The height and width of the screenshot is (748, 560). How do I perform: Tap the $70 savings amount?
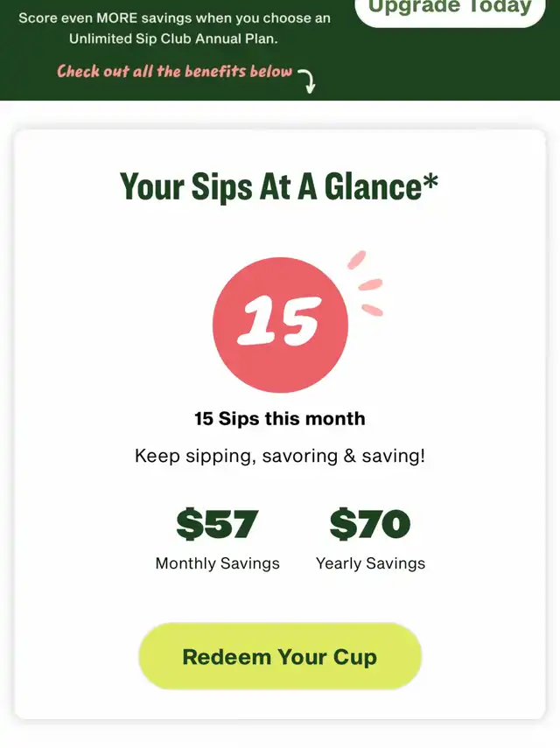click(x=370, y=524)
